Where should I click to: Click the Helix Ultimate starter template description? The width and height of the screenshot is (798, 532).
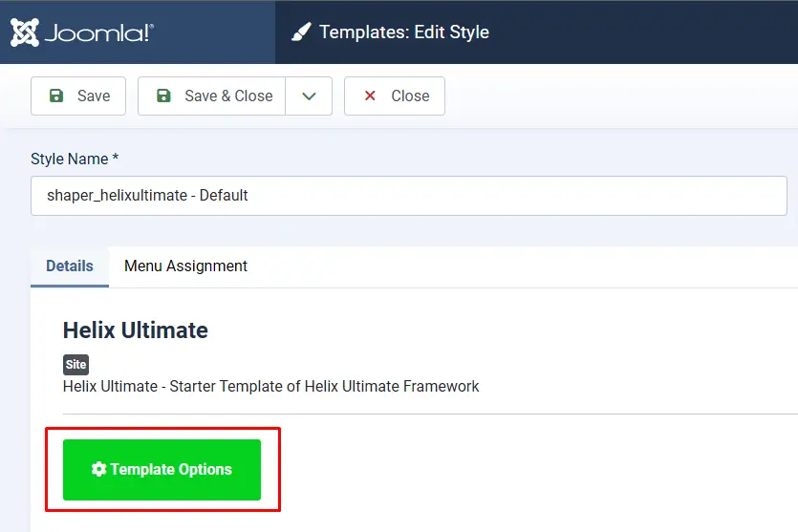270,387
